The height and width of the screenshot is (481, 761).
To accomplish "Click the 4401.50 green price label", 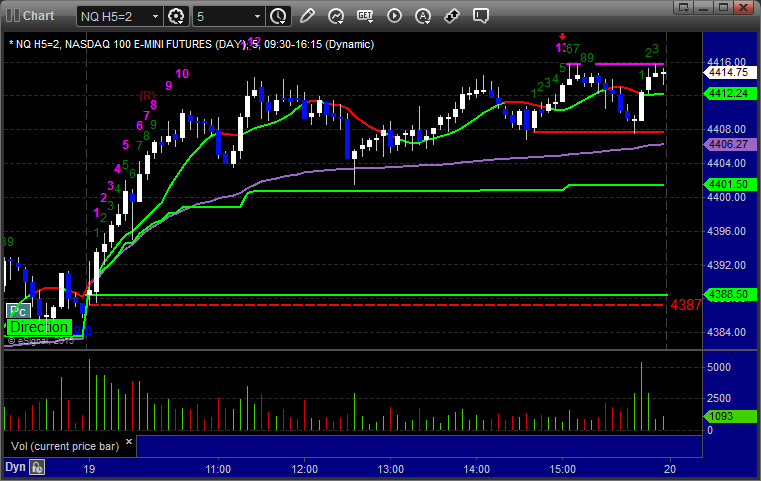I will [729, 184].
